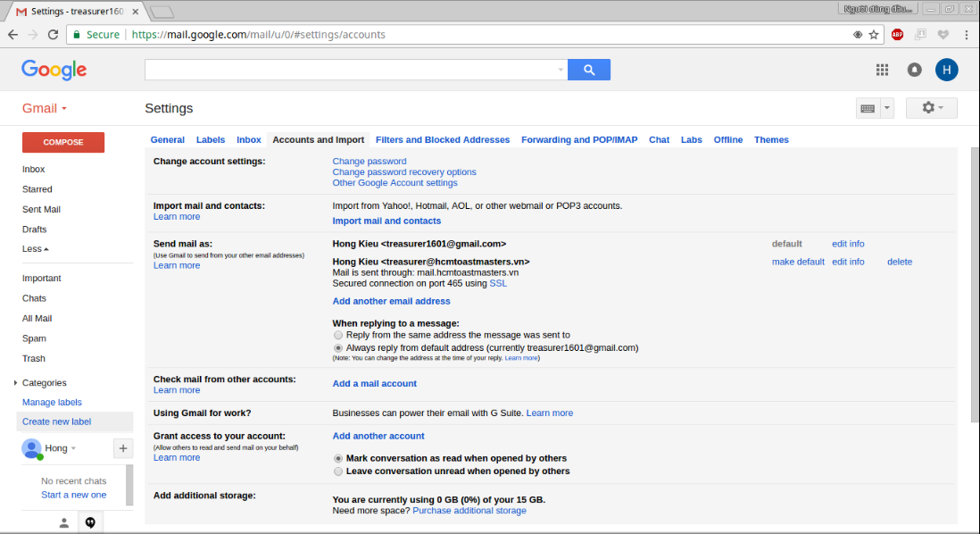Open the Spam folder
This screenshot has width=980, height=534.
35,338
